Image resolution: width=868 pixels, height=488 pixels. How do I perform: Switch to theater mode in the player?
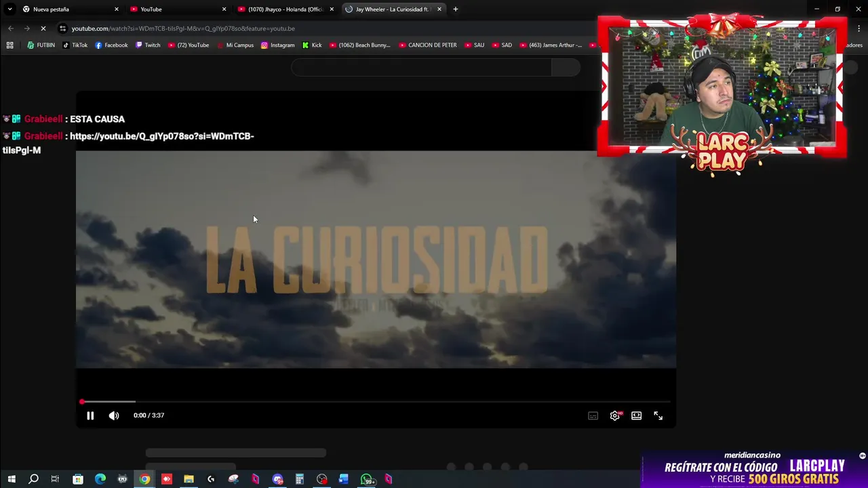click(x=636, y=415)
